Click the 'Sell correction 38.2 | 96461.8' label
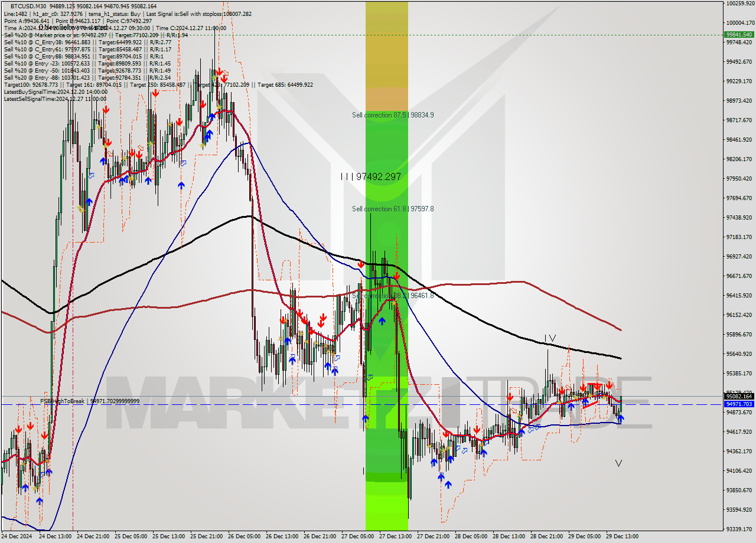 point(393,295)
